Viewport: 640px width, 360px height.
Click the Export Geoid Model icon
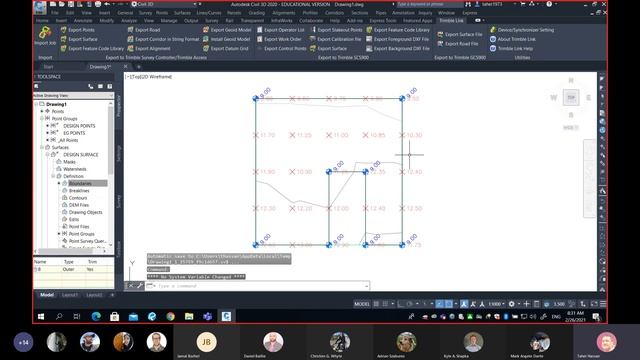(x=206, y=30)
